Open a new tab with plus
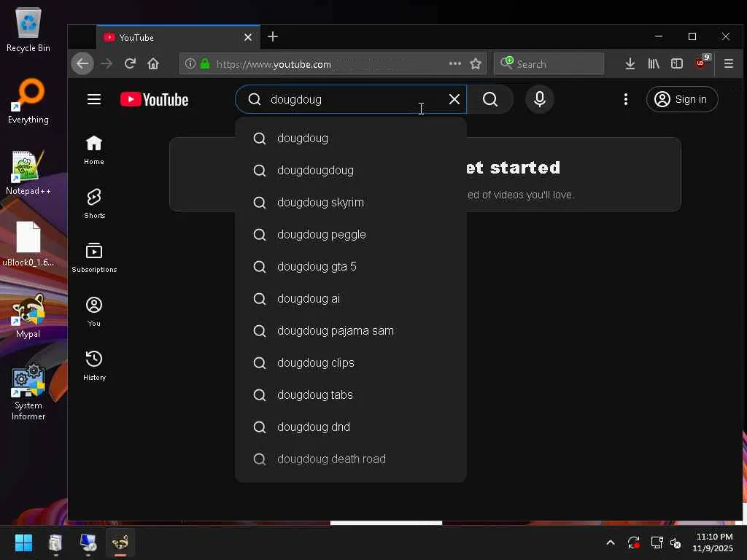Screen dimensions: 747x560 coord(273,36)
